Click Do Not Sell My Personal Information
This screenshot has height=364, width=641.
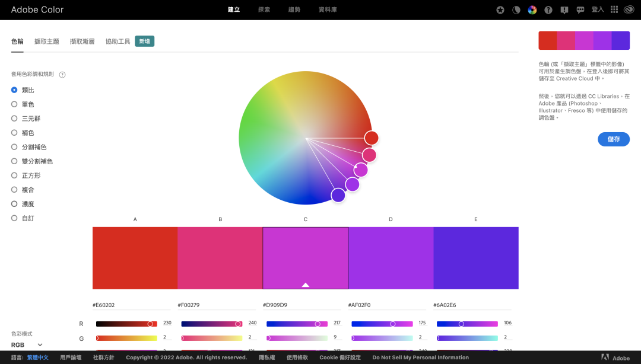coord(421,357)
